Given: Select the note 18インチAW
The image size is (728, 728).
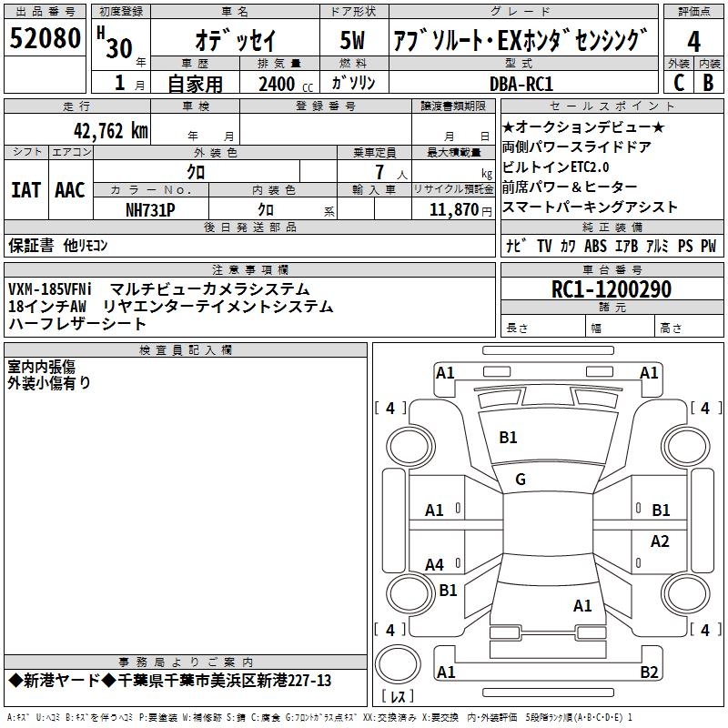Looking at the screenshot, I should pyautogui.click(x=47, y=307).
